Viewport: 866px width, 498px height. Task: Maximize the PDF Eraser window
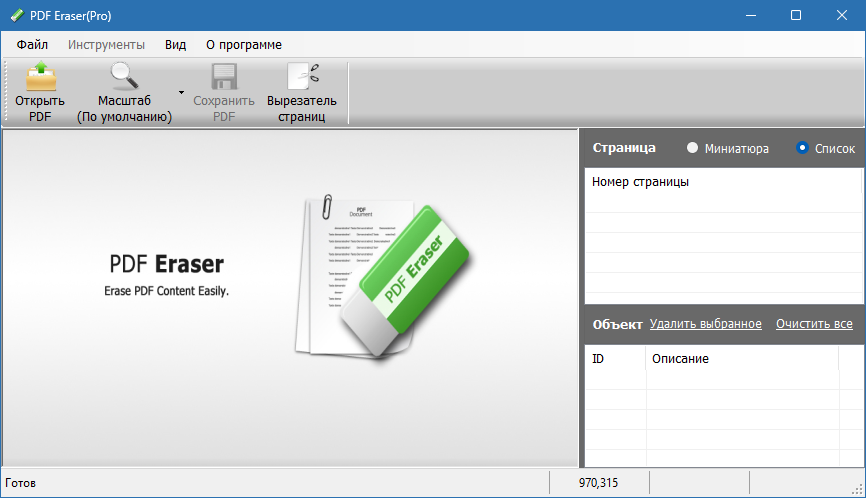pyautogui.click(x=796, y=15)
